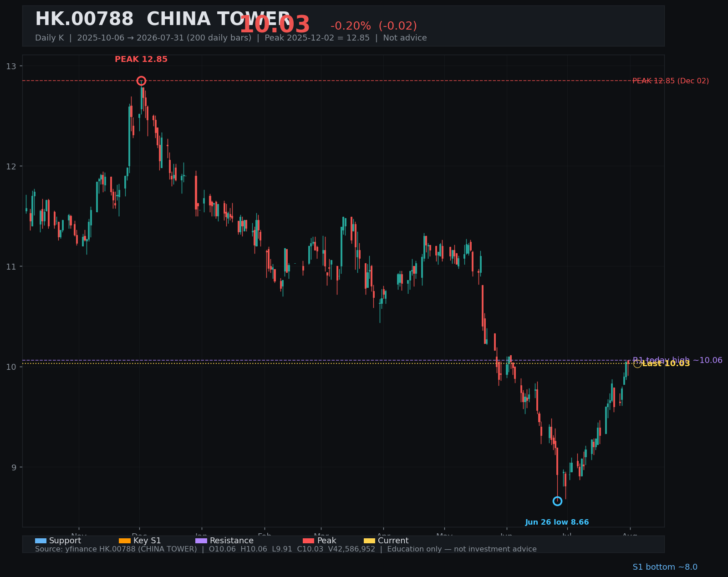Click the 'Key S1' legend label
Image resolution: width=728 pixels, height=577 pixels.
pos(147,541)
